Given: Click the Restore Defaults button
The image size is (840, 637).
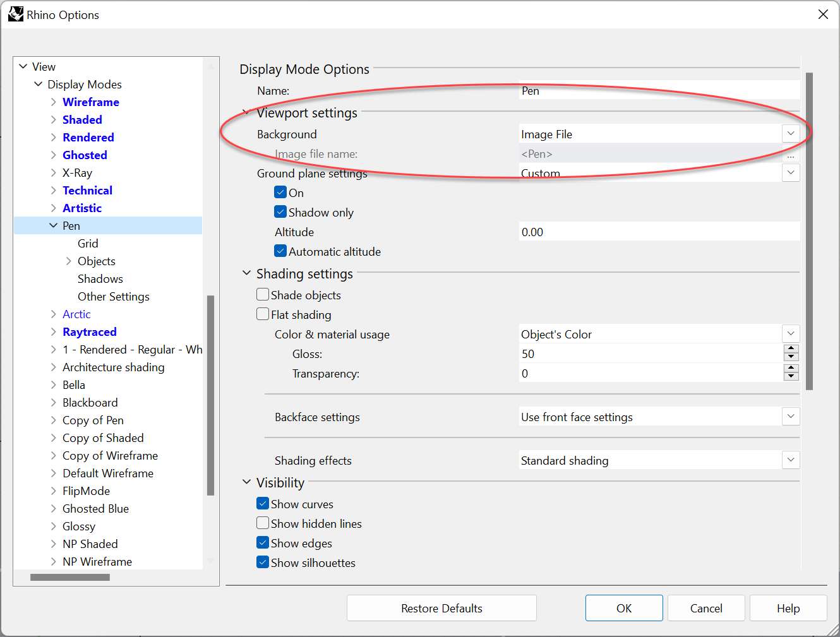Looking at the screenshot, I should tap(441, 608).
